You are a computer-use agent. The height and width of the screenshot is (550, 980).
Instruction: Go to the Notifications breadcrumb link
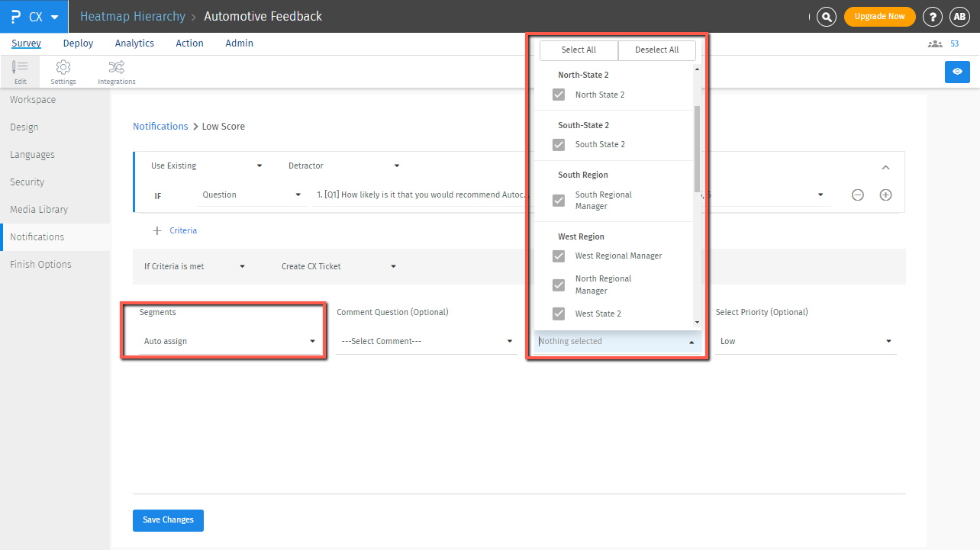160,127
